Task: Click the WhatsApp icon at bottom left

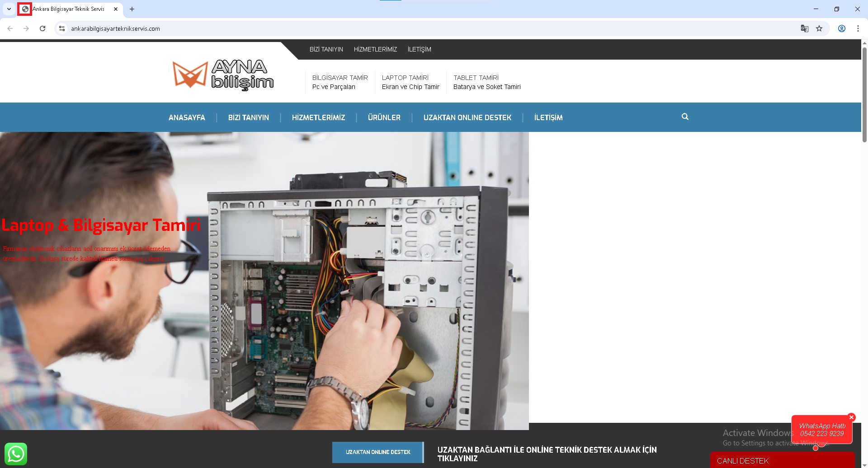Action: point(16,454)
